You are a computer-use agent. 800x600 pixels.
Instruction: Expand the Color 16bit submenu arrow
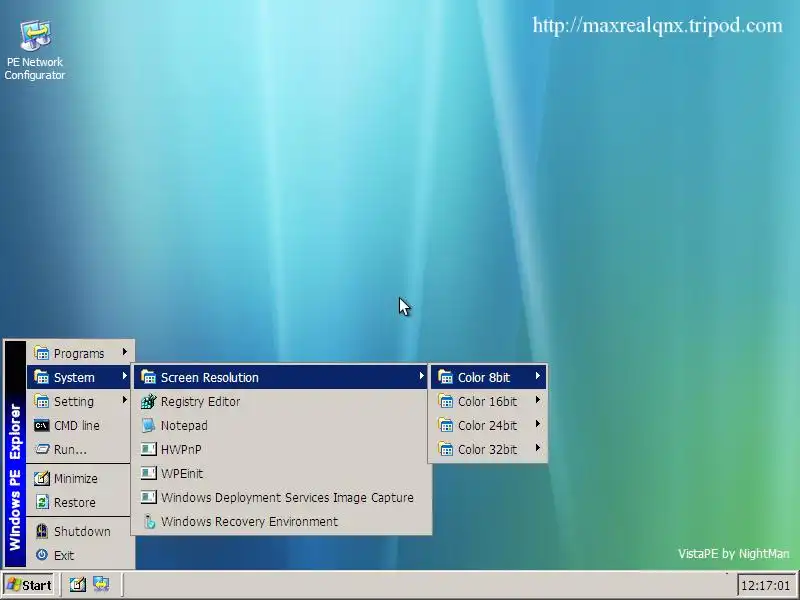pos(538,400)
